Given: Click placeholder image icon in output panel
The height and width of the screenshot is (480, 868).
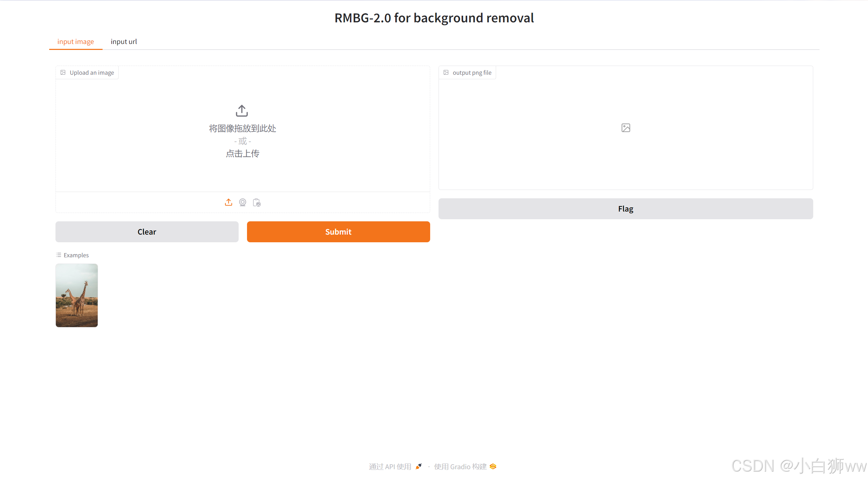Looking at the screenshot, I should (626, 128).
